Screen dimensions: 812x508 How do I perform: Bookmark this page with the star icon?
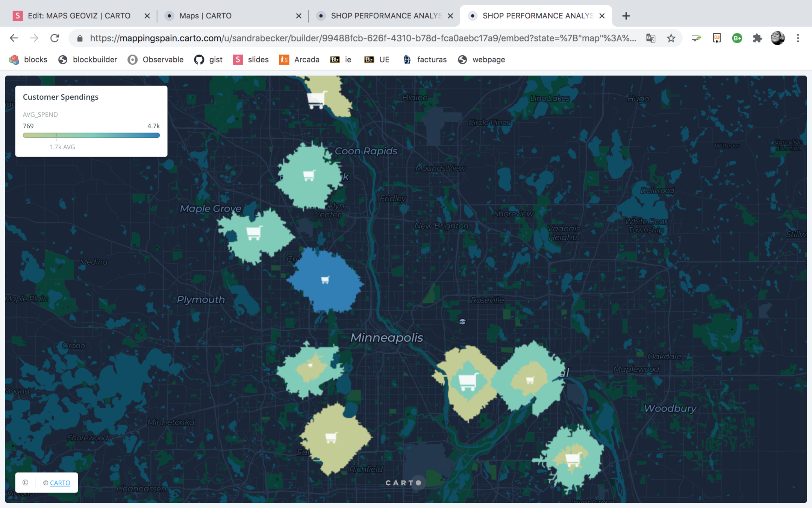[x=671, y=38]
